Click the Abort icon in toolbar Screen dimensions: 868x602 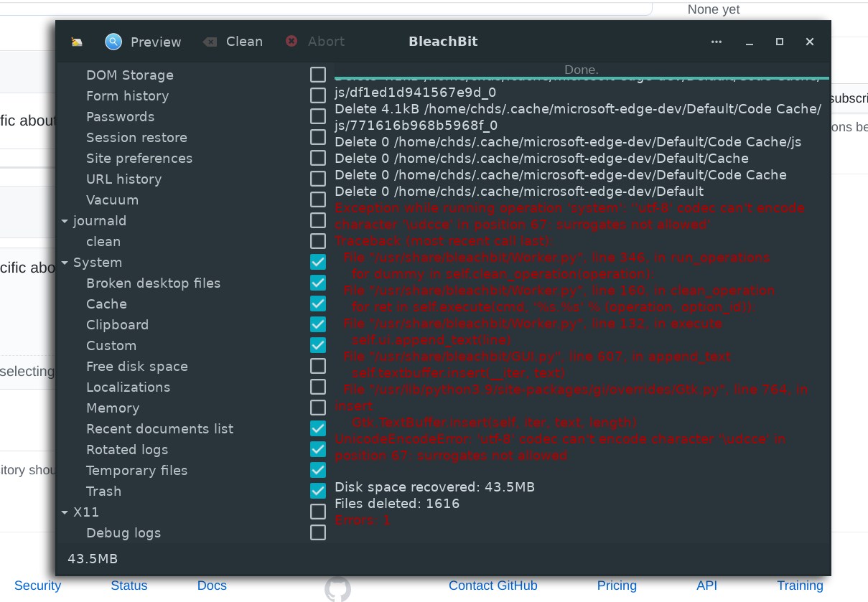[291, 42]
